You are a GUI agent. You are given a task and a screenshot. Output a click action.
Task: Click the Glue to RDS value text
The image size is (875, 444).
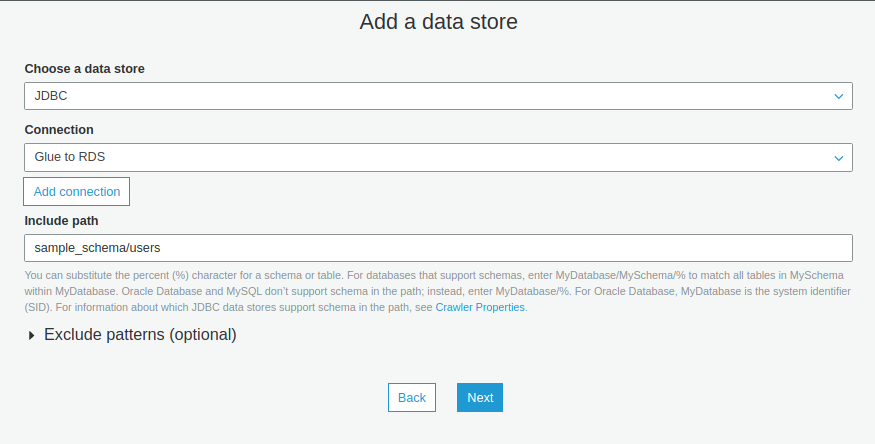tap(70, 157)
